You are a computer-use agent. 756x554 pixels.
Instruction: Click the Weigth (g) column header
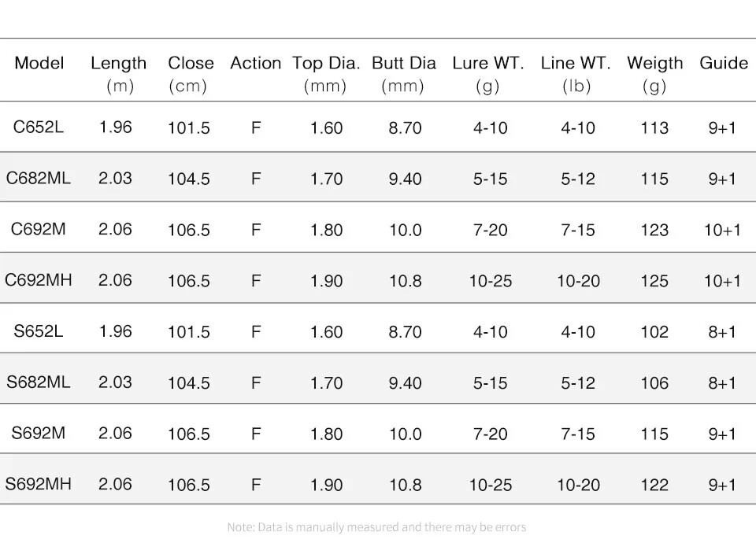[654, 73]
